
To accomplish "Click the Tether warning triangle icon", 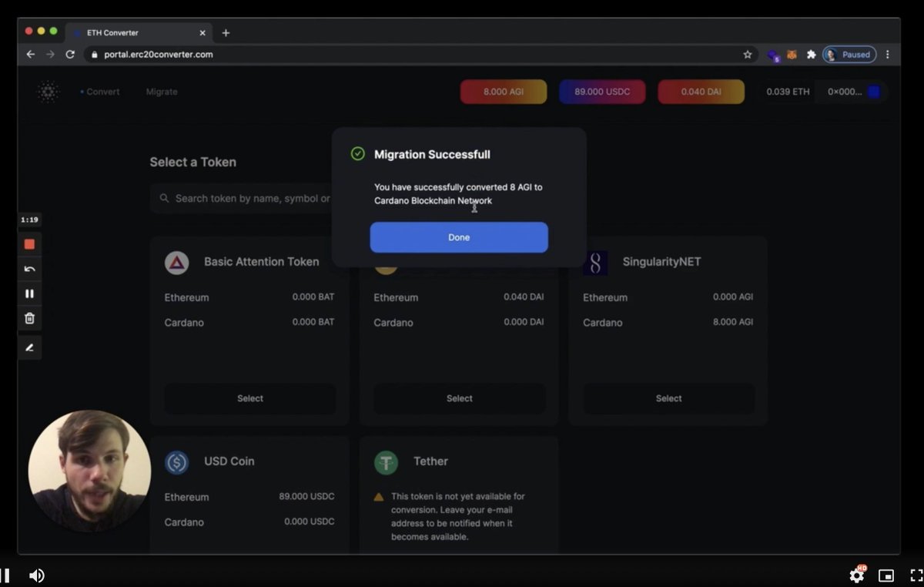I will [379, 497].
